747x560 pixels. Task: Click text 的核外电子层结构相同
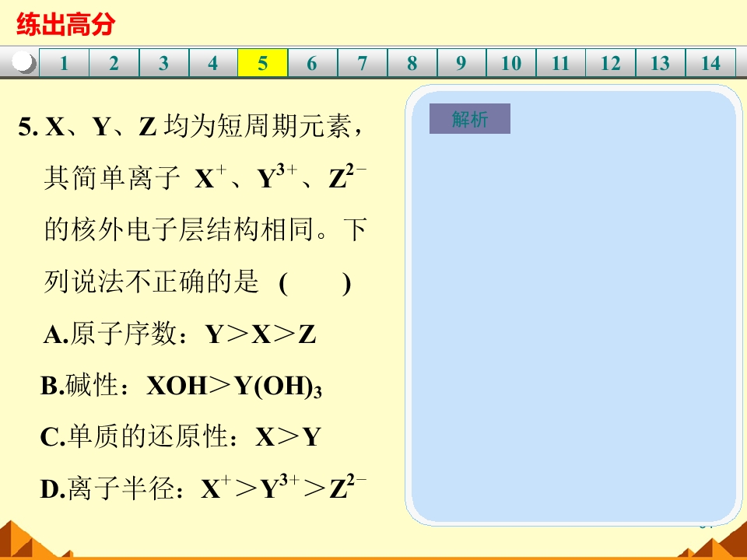pyautogui.click(x=179, y=229)
